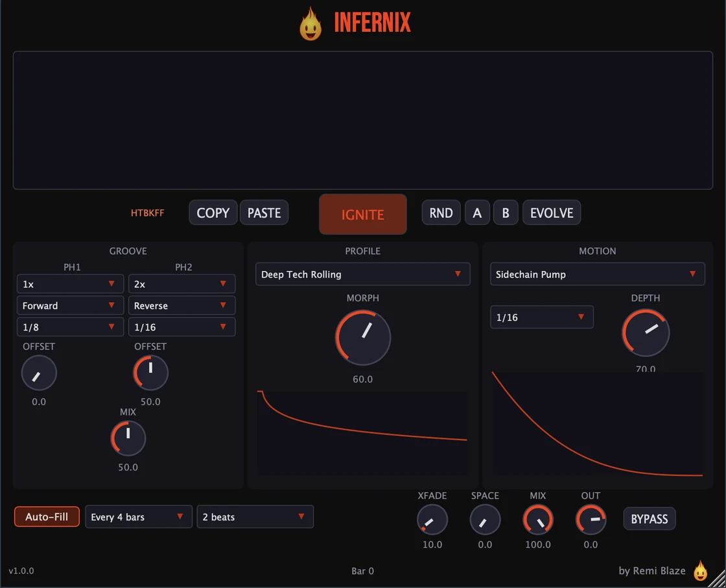The image size is (726, 588).
Task: Click the PH2 OFFSET knob
Action: pos(150,373)
